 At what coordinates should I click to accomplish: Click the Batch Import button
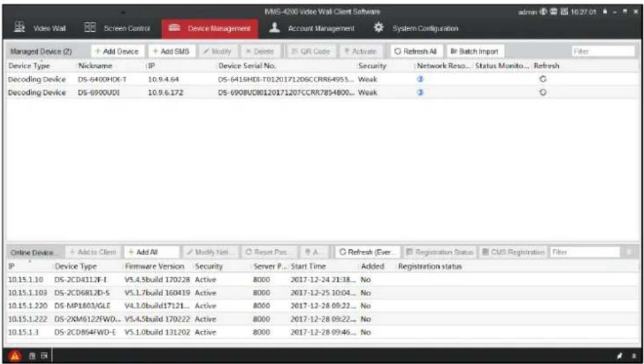click(x=475, y=52)
